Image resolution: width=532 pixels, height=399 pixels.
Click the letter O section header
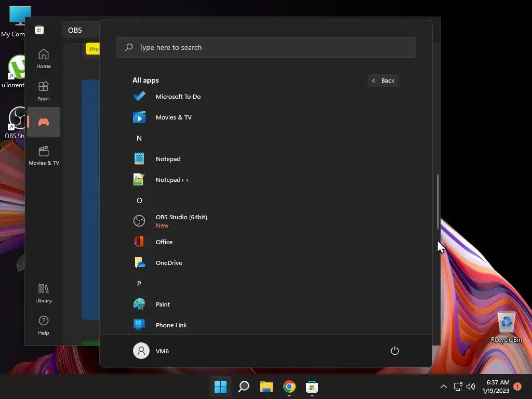pos(139,201)
